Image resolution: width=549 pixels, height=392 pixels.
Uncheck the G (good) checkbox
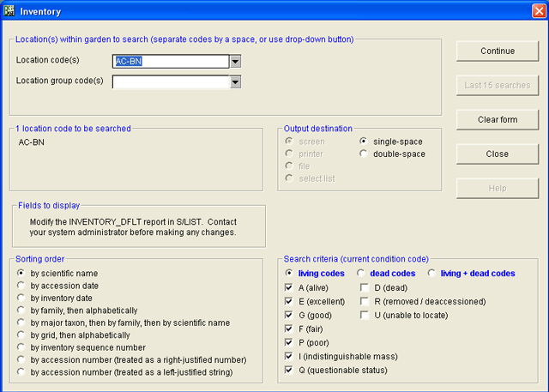pos(289,315)
